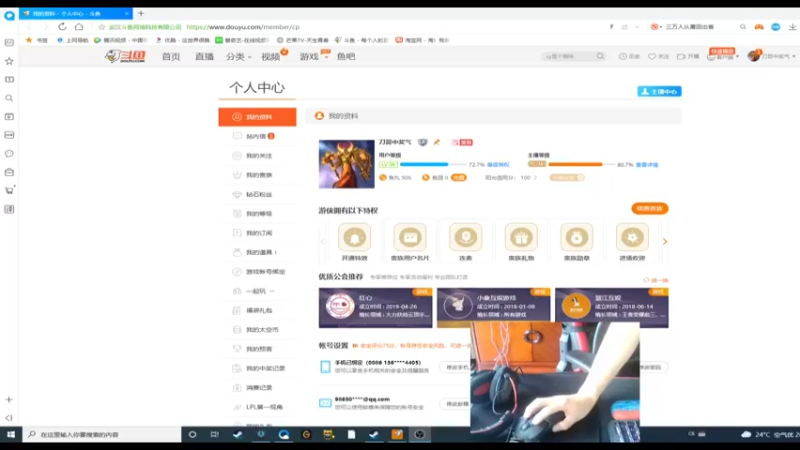
Task: Click the profile avatar image
Action: [x=346, y=164]
